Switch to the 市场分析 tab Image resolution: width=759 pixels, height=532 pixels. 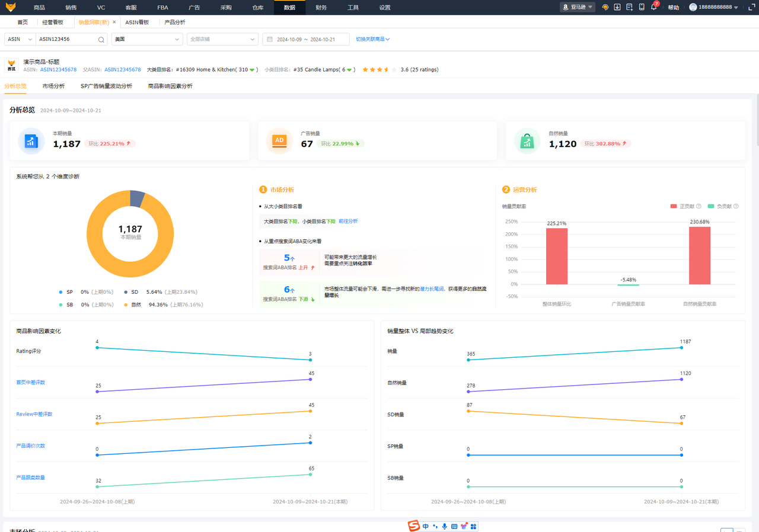tap(53, 86)
